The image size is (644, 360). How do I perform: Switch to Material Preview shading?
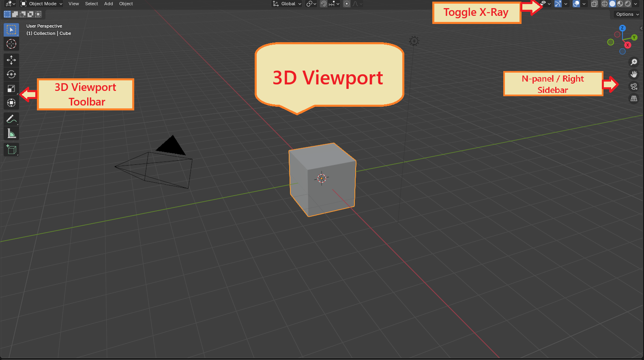click(620, 4)
